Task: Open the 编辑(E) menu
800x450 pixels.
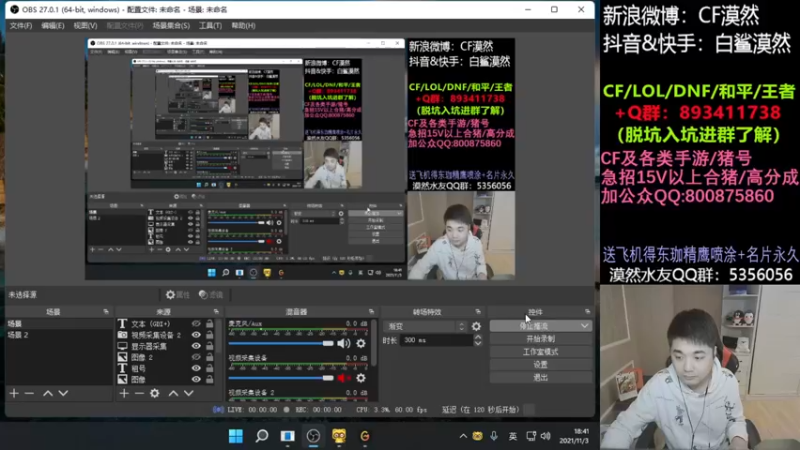Action: coord(53,26)
